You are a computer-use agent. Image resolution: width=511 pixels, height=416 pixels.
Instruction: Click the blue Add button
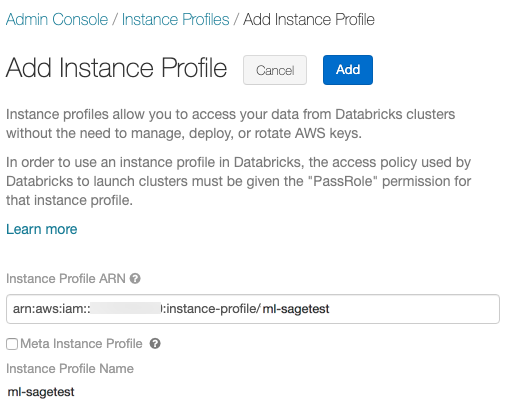click(x=348, y=70)
